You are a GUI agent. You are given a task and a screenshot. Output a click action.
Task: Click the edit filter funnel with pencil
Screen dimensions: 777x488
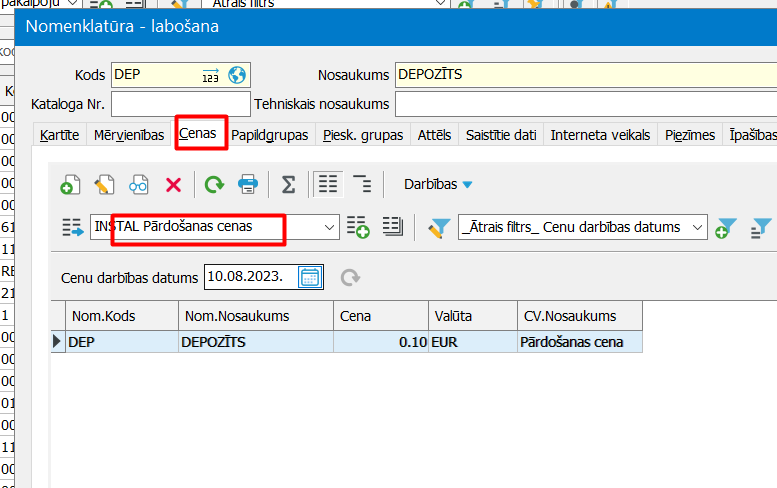pos(439,228)
